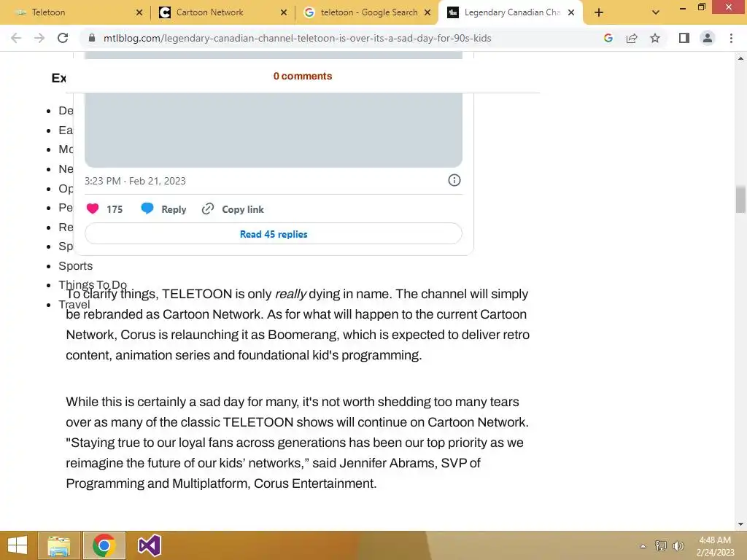Open Chrome profile avatar

(708, 38)
